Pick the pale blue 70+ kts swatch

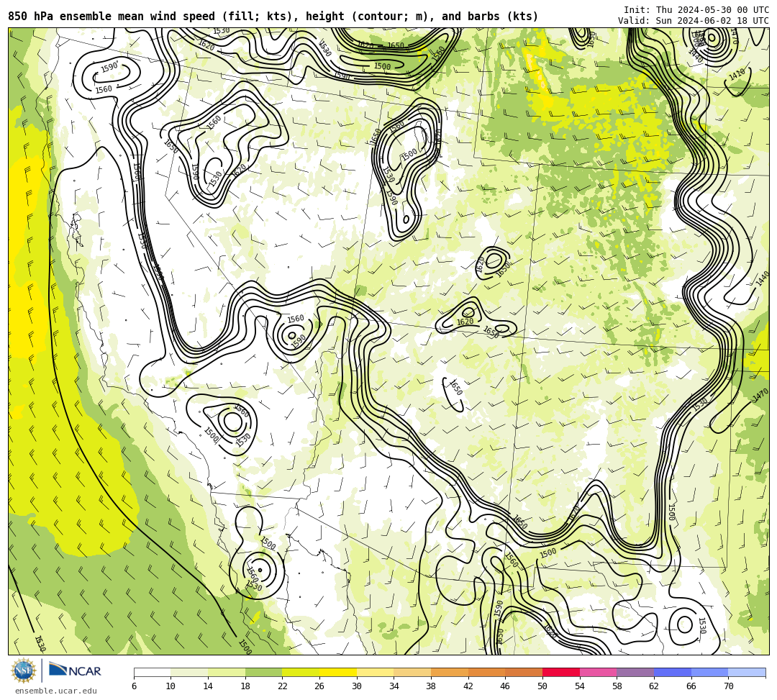pos(747,672)
